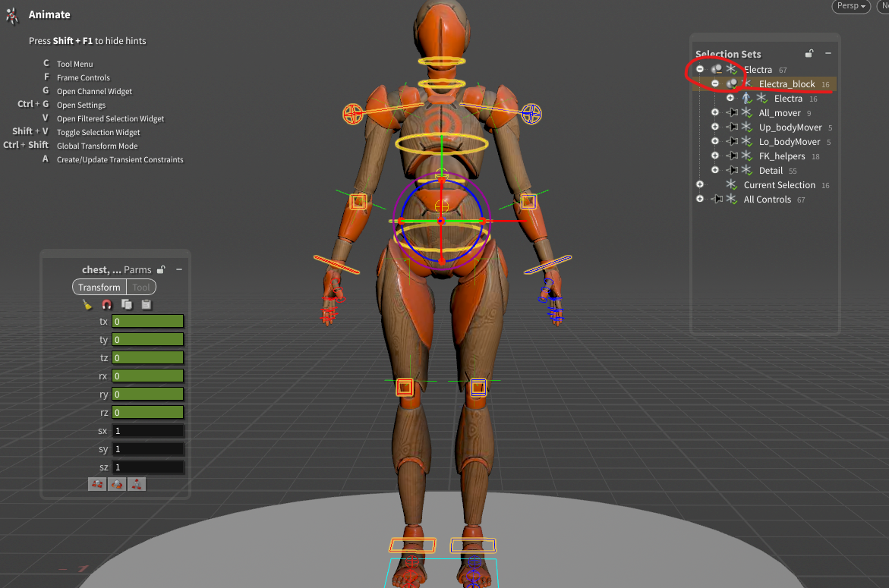Toggle the asterisk checkmark on All_mover row
This screenshot has width=889, height=588.
point(747,113)
